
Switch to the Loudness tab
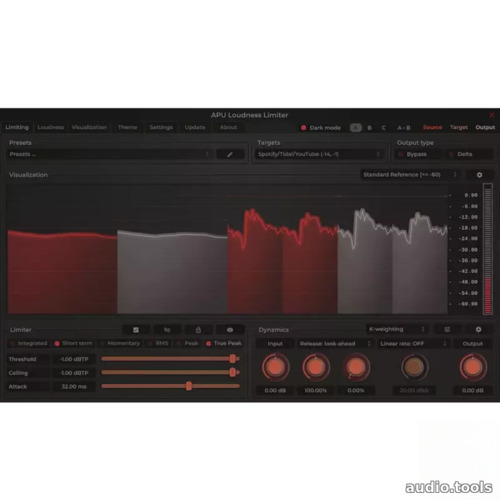[51, 127]
